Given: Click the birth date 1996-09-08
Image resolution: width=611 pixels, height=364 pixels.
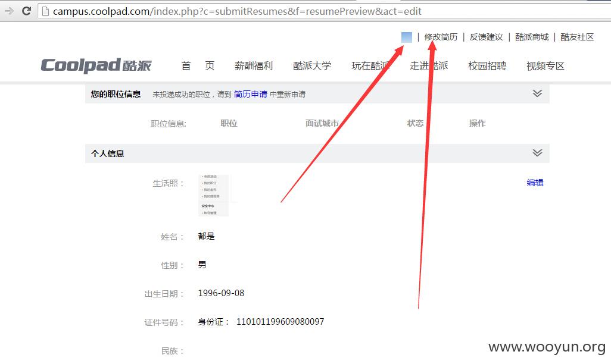Looking at the screenshot, I should 221,293.
